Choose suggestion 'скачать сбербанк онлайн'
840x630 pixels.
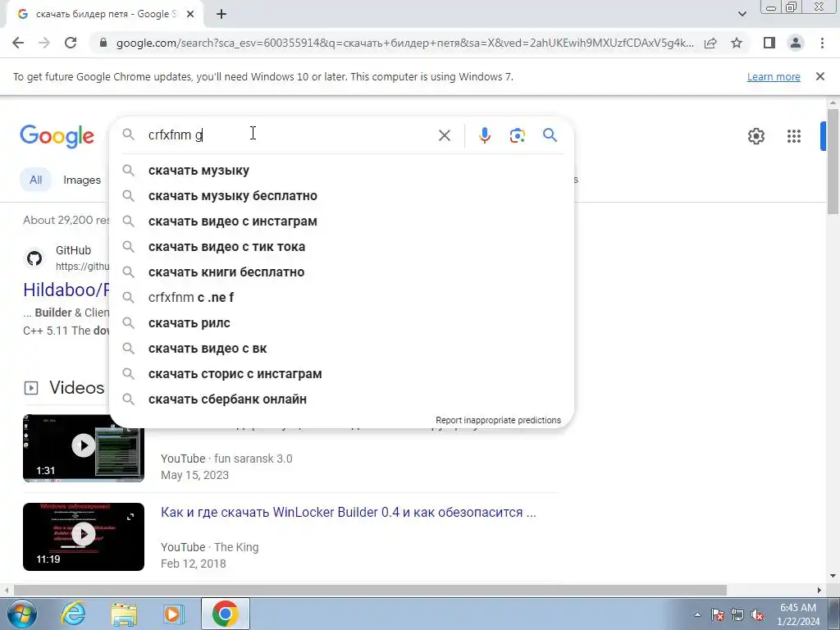[x=341, y=399]
